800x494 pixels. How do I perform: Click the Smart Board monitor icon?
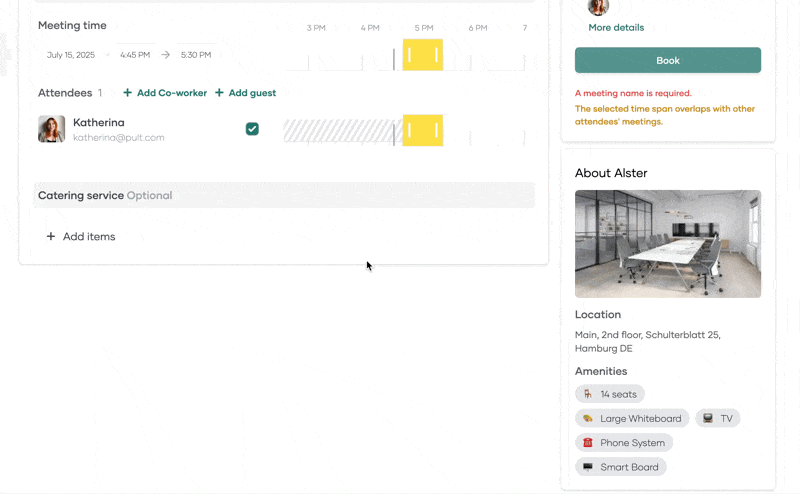588,467
